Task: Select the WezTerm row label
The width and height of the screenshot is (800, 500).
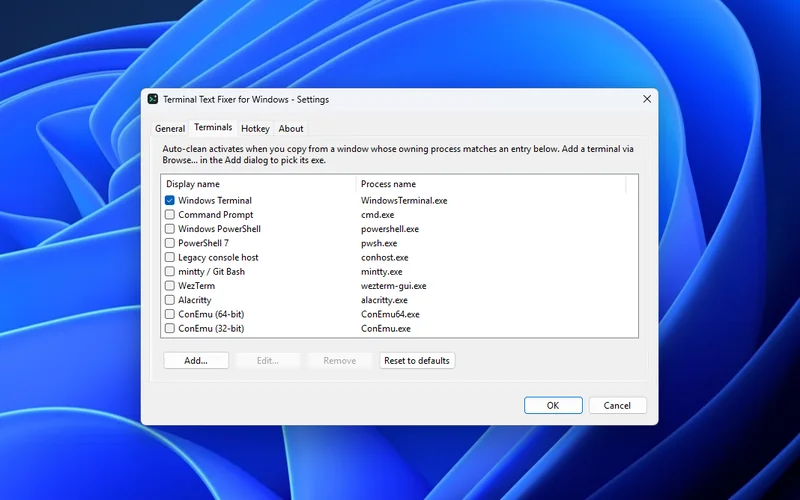Action: [196, 286]
